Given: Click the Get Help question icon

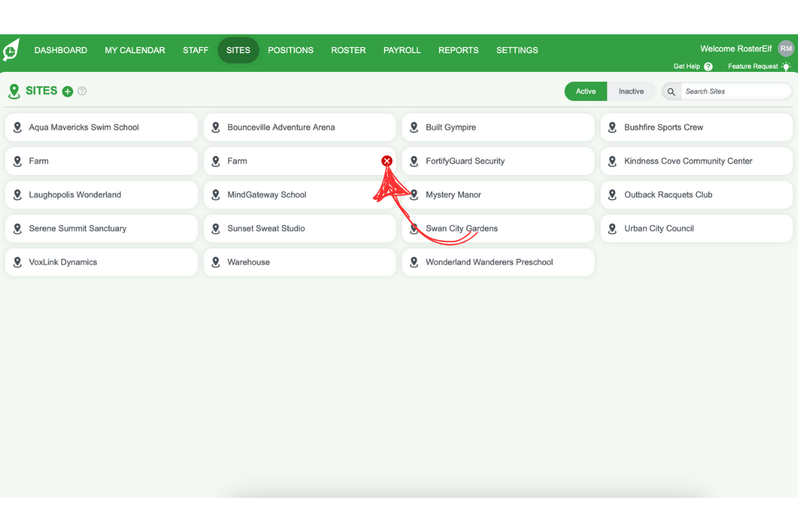Looking at the screenshot, I should pyautogui.click(x=708, y=66).
